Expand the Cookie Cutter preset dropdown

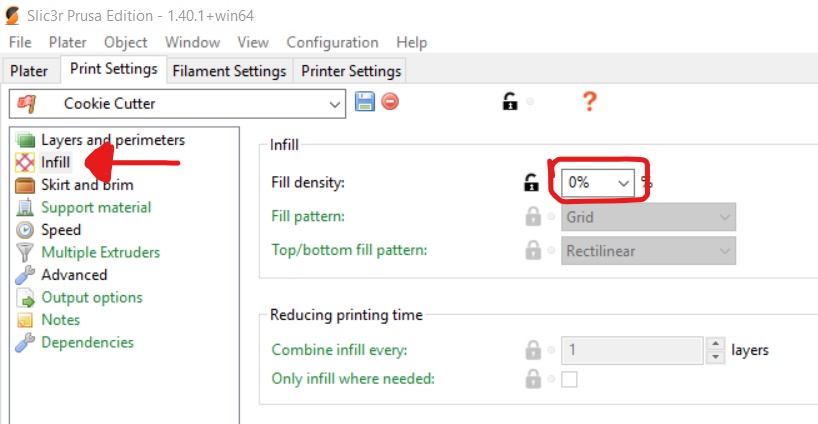coord(177,104)
